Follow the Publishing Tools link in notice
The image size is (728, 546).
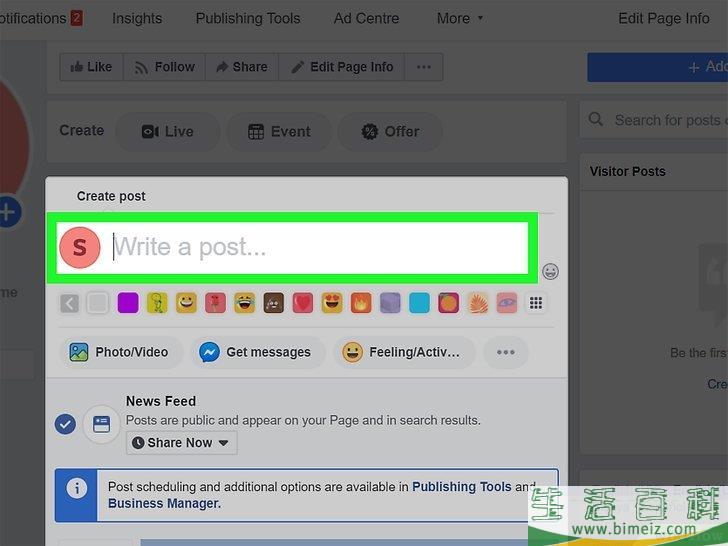(x=462, y=487)
